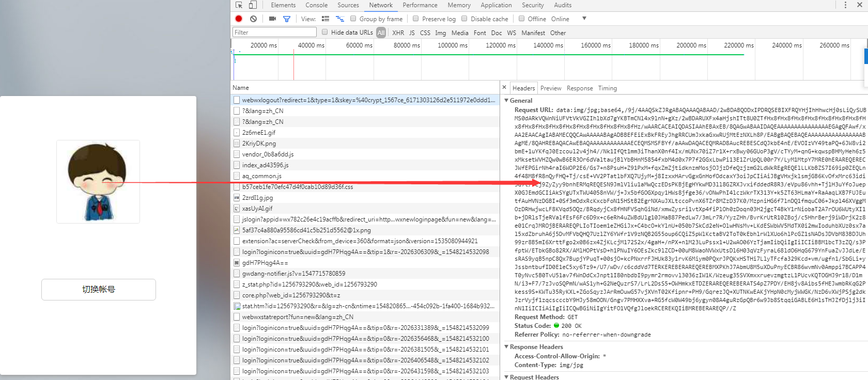Show the Headers sub-tab
Viewport: 868px width, 380px height.
[x=523, y=88]
